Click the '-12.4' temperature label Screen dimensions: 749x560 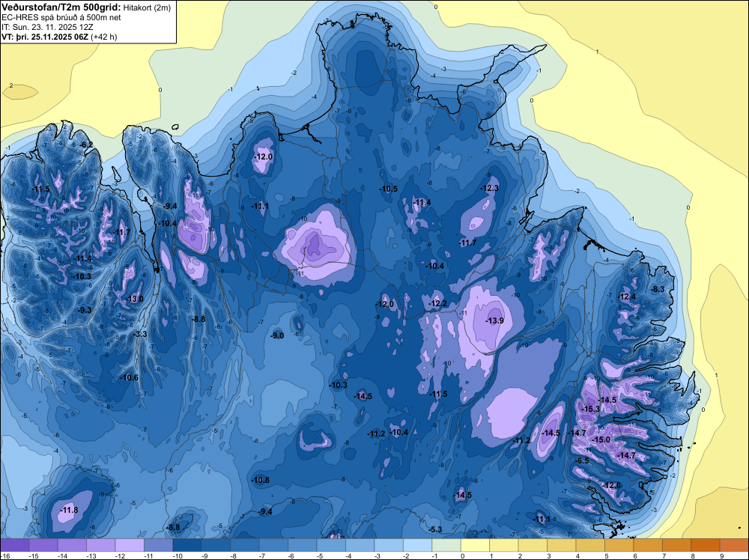pos(627,296)
